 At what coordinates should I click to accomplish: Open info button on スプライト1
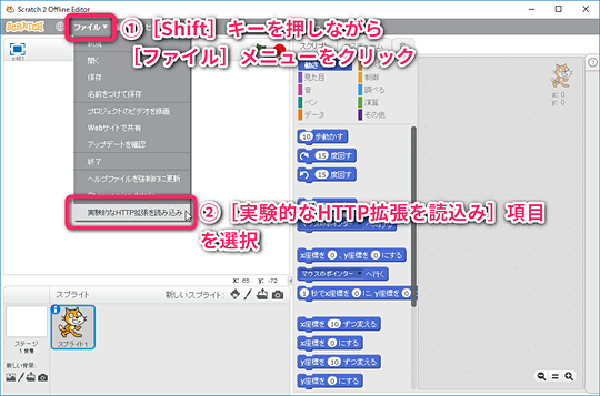(x=55, y=309)
